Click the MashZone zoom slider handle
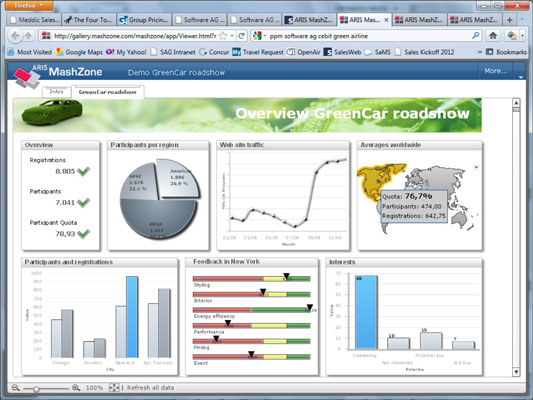Viewport: 533px width, 400px height. (x=36, y=389)
